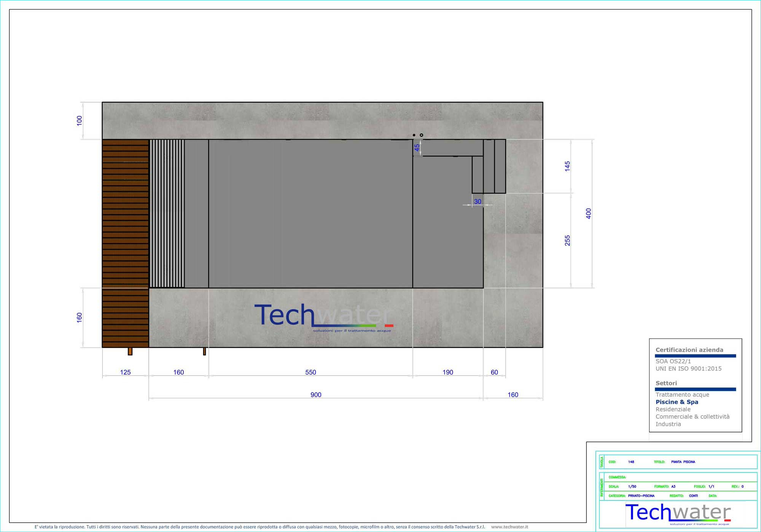Screen dimensions: 761x532
Task: Select the "Industria" sector line
Action: click(668, 424)
